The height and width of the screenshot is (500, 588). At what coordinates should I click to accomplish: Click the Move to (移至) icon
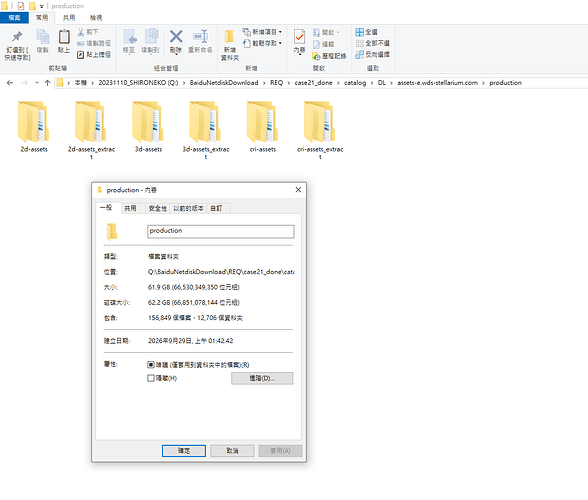[x=129, y=37]
